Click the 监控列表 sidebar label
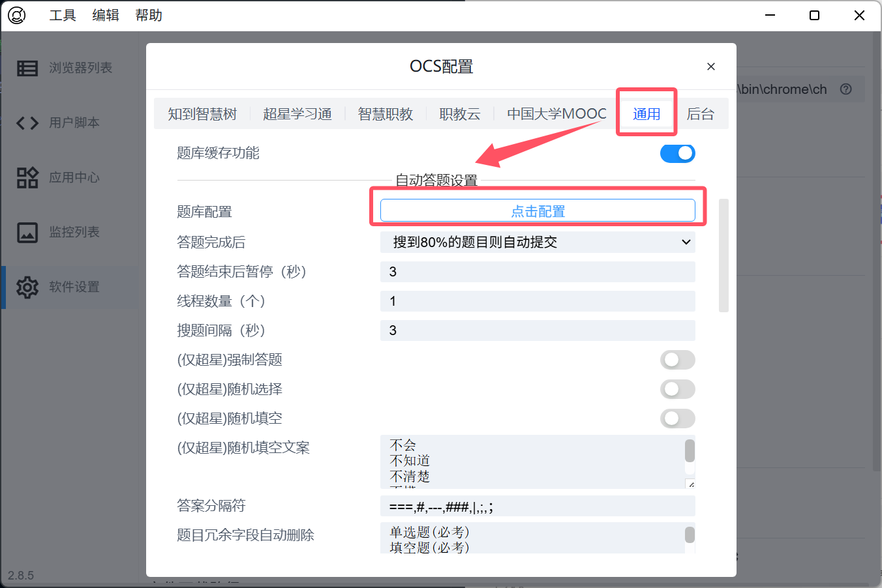The width and height of the screenshot is (882, 588). (x=74, y=232)
